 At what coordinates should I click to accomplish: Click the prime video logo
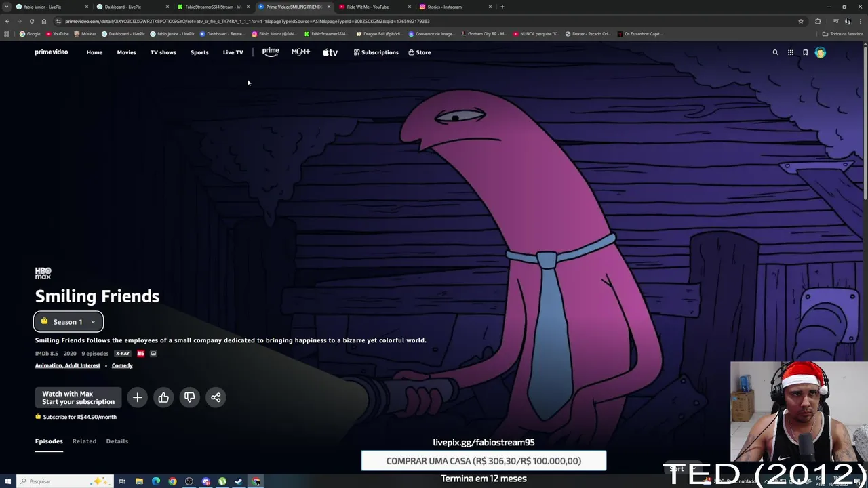point(52,52)
